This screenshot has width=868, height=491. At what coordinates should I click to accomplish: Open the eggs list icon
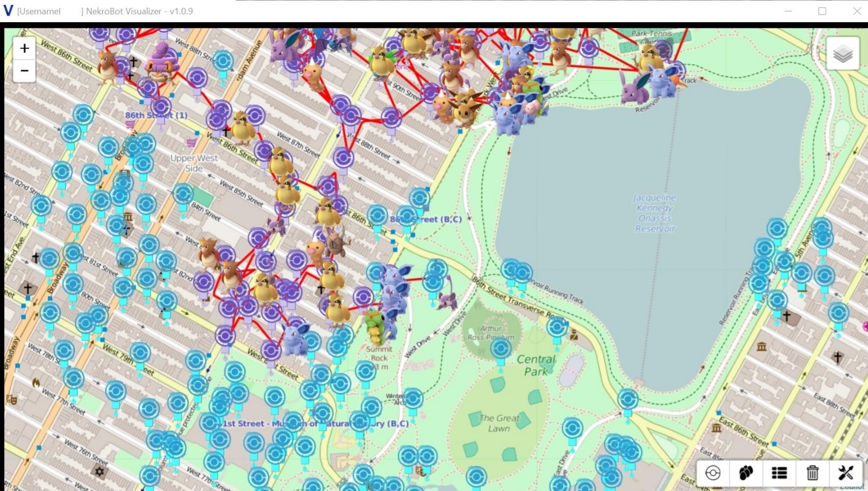point(746,473)
